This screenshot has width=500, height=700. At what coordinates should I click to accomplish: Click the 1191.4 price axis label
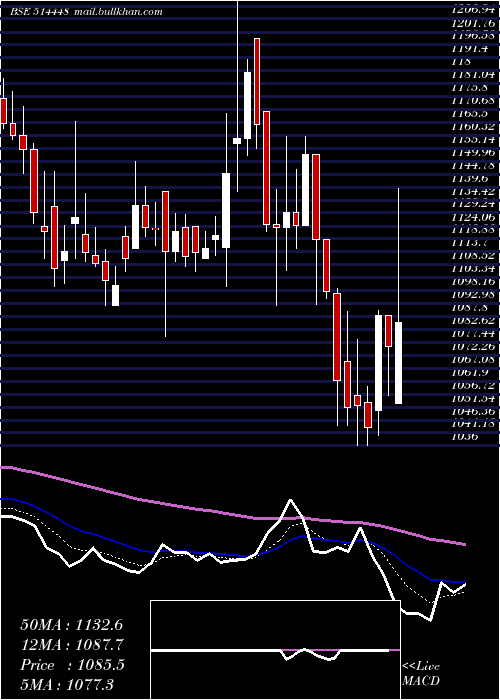[468, 49]
